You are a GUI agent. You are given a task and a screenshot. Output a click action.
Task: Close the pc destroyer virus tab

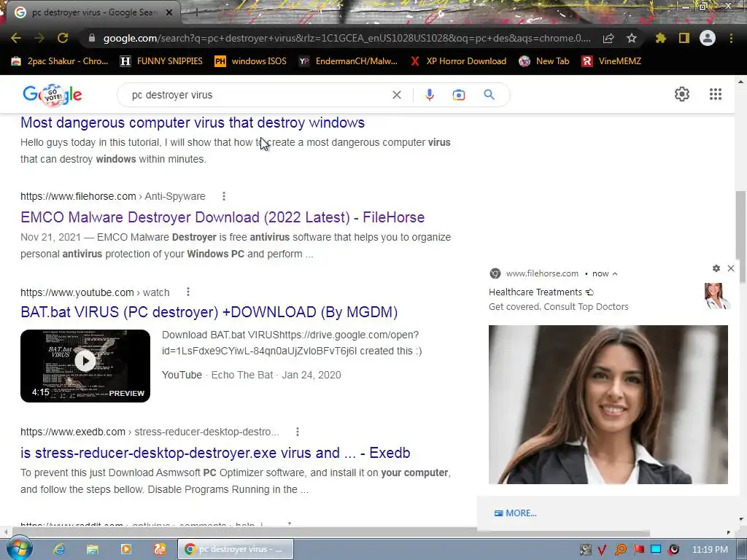point(169,12)
